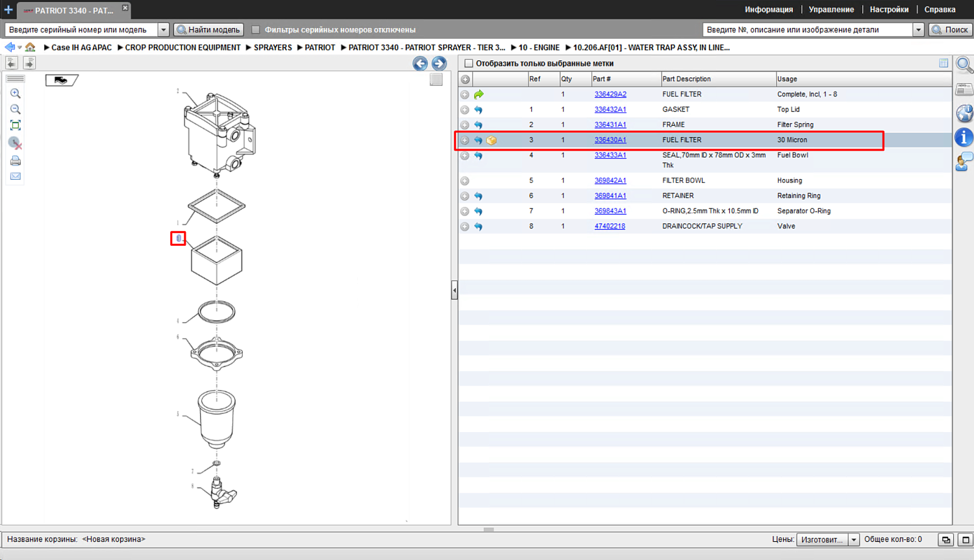The height and width of the screenshot is (560, 974).
Task: Click the right-arrow list button above the diagram
Action: [29, 62]
